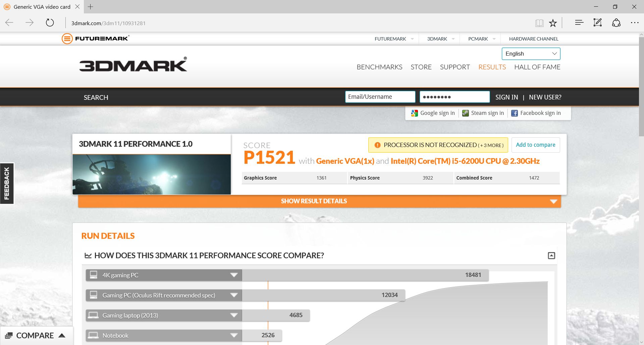Click the 4685 score bar

pyautogui.click(x=276, y=315)
